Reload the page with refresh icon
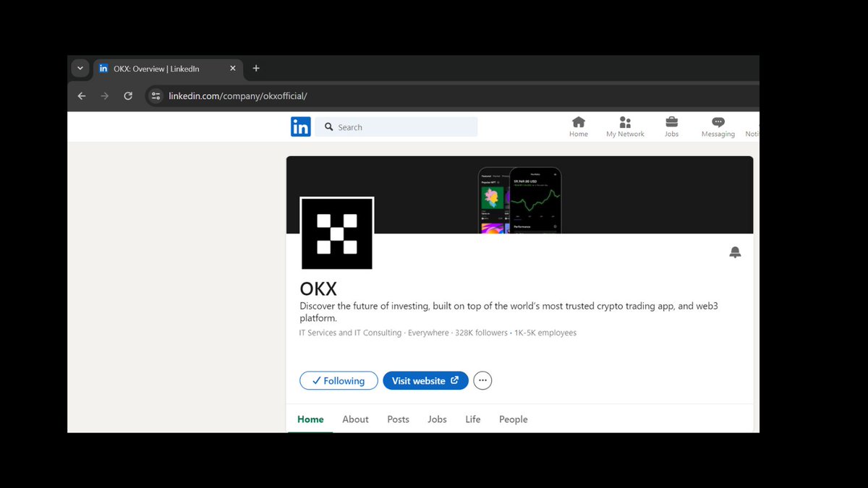Viewport: 868px width, 488px height. coord(128,96)
